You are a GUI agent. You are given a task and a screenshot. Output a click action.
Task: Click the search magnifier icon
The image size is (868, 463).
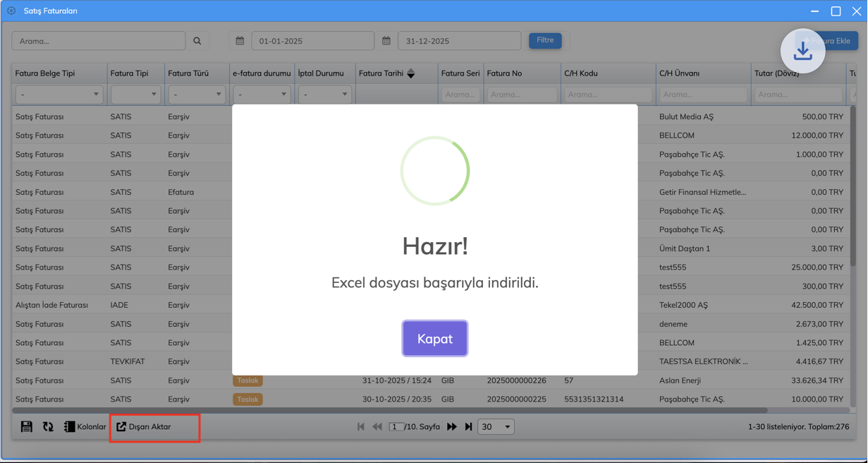197,41
